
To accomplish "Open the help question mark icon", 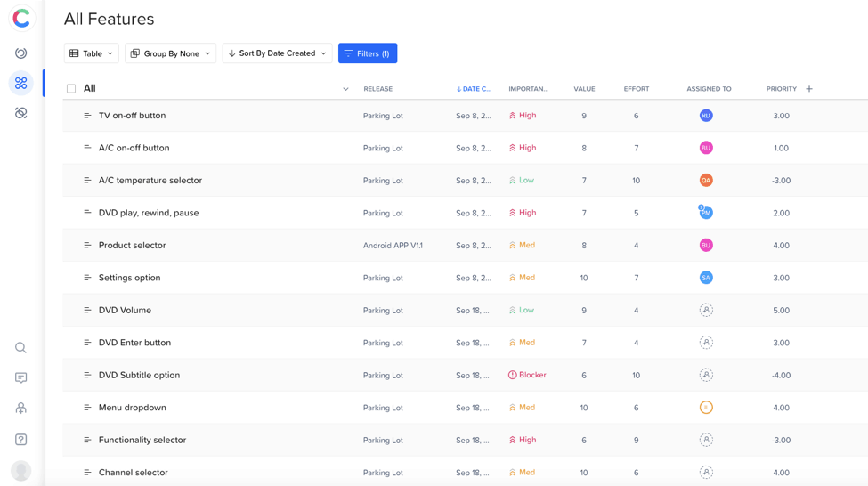I will tap(20, 440).
